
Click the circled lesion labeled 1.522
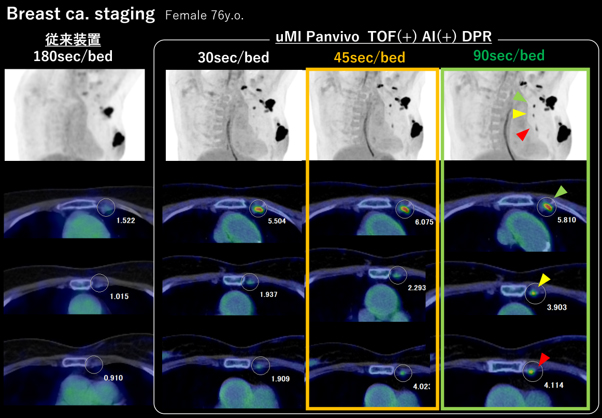point(106,207)
